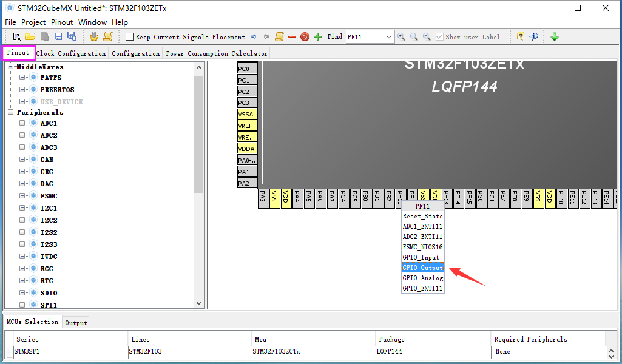This screenshot has height=364, width=622.
Task: Select GPIO_Output in the PF11 menu
Action: tap(422, 268)
